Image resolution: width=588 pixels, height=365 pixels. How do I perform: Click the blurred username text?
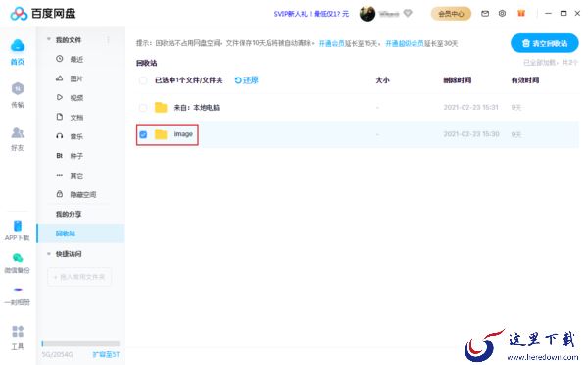[389, 14]
